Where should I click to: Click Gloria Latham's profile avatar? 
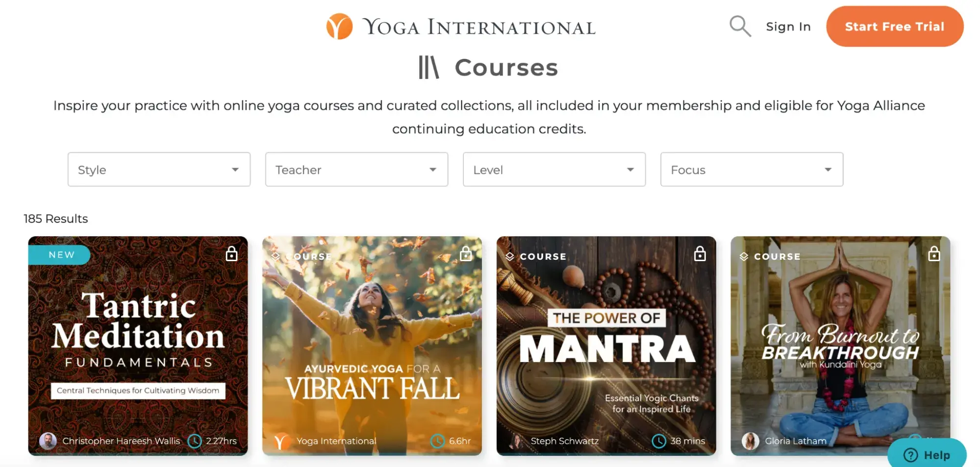point(750,441)
